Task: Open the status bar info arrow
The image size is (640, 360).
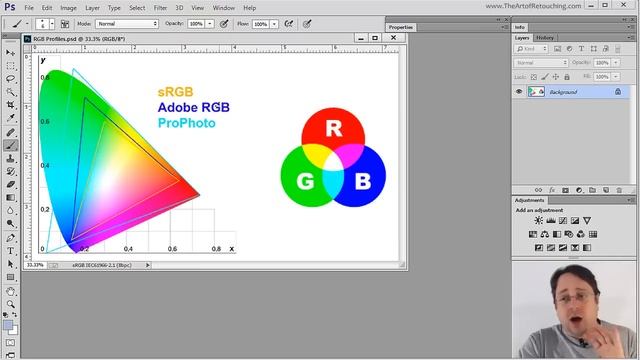Action: (x=148, y=265)
